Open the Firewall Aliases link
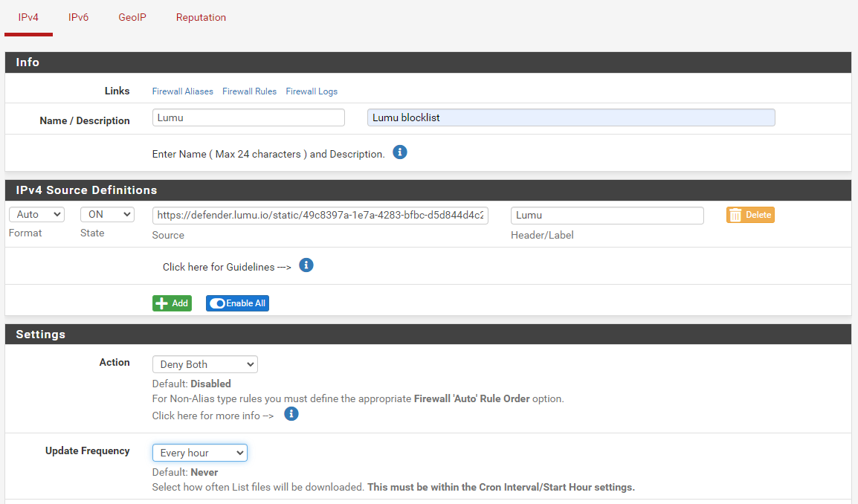The height and width of the screenshot is (504, 858). pyautogui.click(x=182, y=91)
